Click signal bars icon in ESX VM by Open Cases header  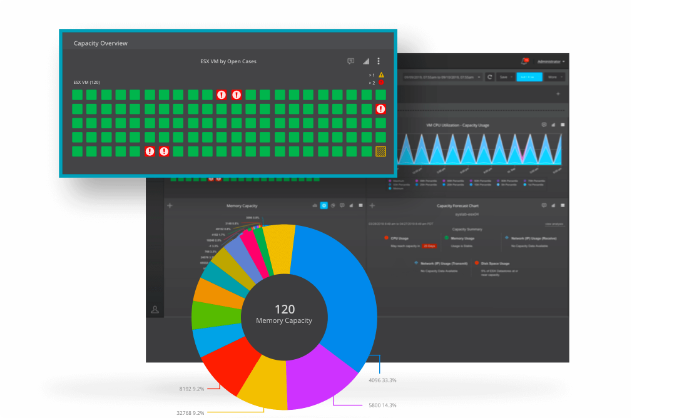point(366,61)
